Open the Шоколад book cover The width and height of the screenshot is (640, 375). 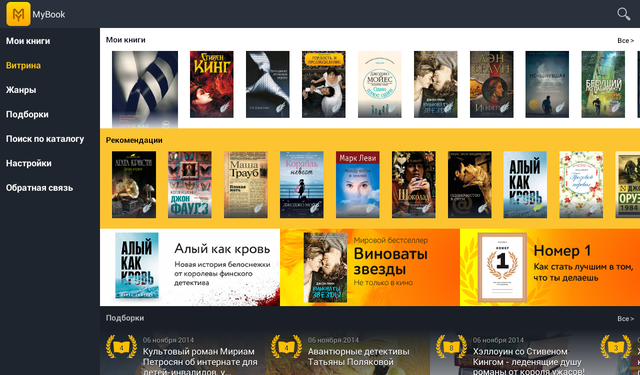413,184
